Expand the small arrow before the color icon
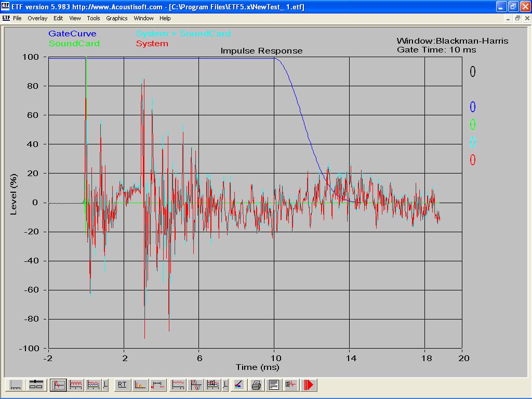Image resolution: width=532 pixels, height=399 pixels. 225,385
